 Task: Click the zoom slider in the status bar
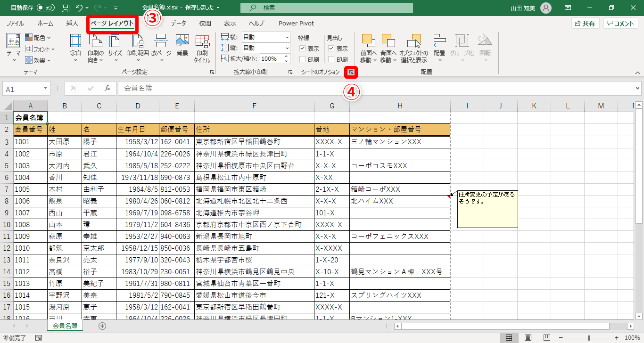(589, 338)
